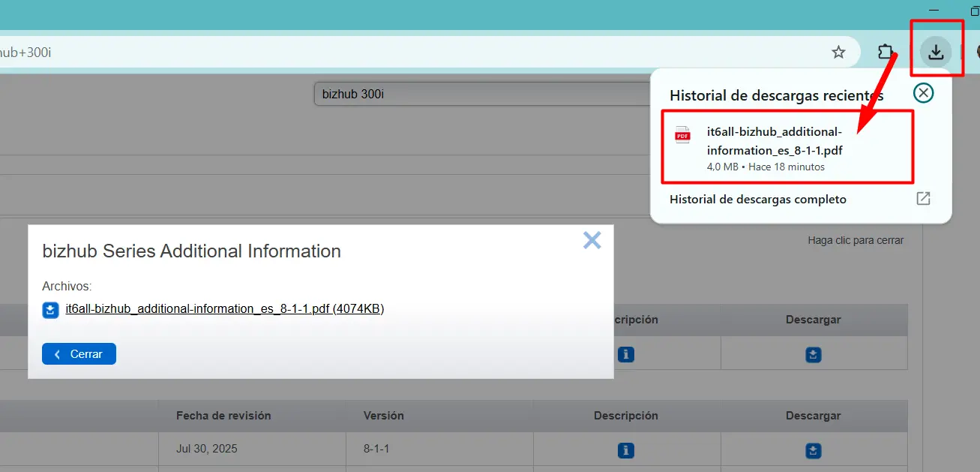Click Historial de descargas completo
Screen dimensions: 980x472
(758, 200)
